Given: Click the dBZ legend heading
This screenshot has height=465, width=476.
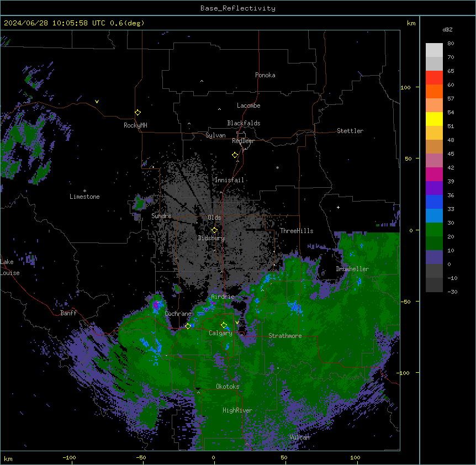Looking at the screenshot, I should click(x=447, y=29).
